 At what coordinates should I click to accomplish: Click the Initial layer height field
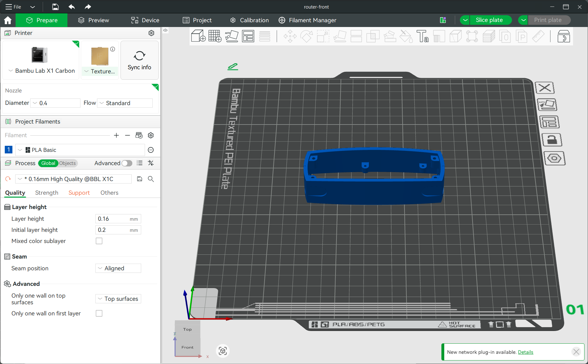pyautogui.click(x=118, y=230)
